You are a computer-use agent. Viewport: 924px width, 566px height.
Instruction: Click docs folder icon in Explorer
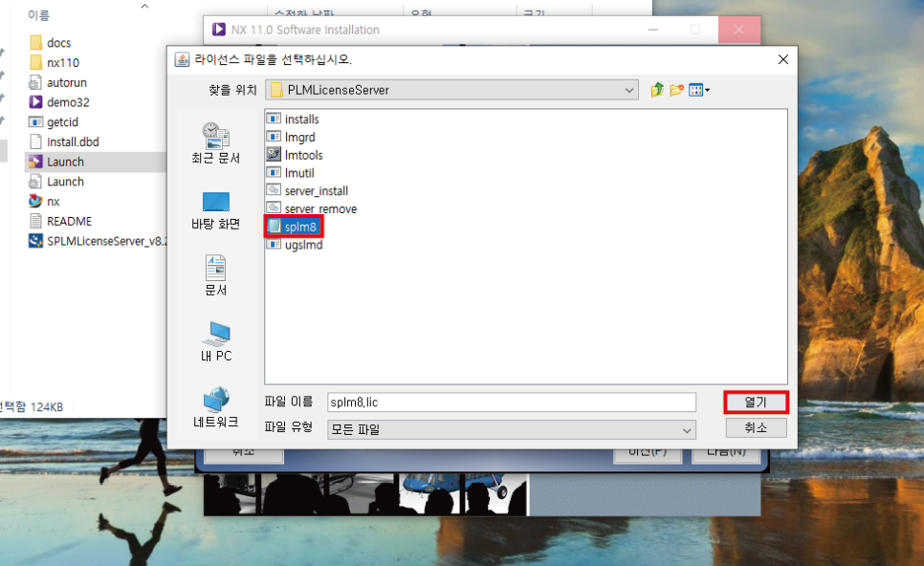36,42
